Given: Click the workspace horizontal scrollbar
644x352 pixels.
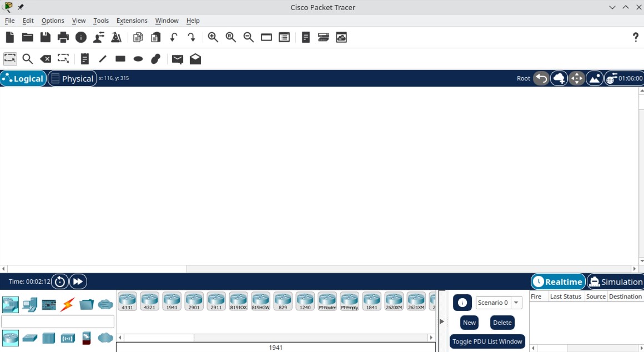Looking at the screenshot, I should point(319,269).
